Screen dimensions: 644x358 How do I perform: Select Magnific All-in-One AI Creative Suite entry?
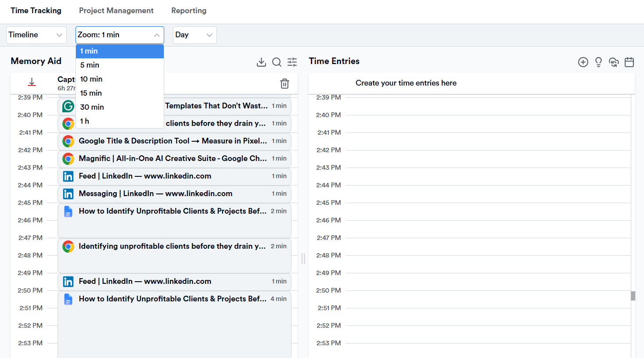[x=174, y=159]
